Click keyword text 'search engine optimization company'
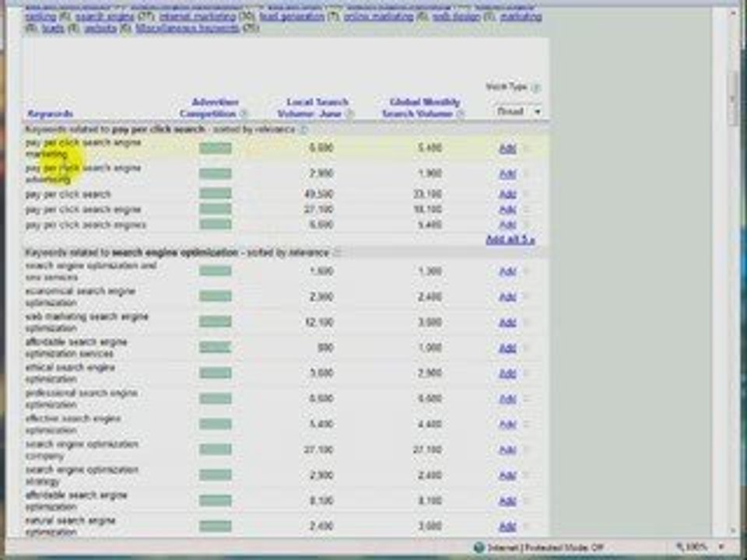Screen dimensions: 747x560 point(82,450)
